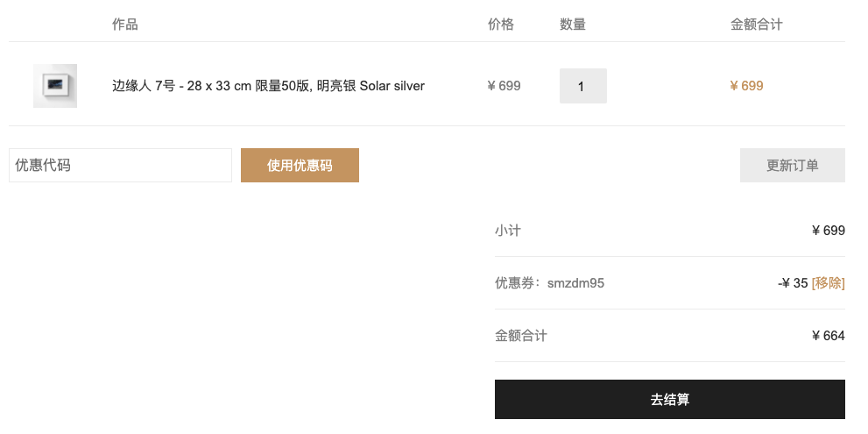Remove the smzdm95 coupon via [移除]
The image size is (868, 434).
[x=828, y=283]
